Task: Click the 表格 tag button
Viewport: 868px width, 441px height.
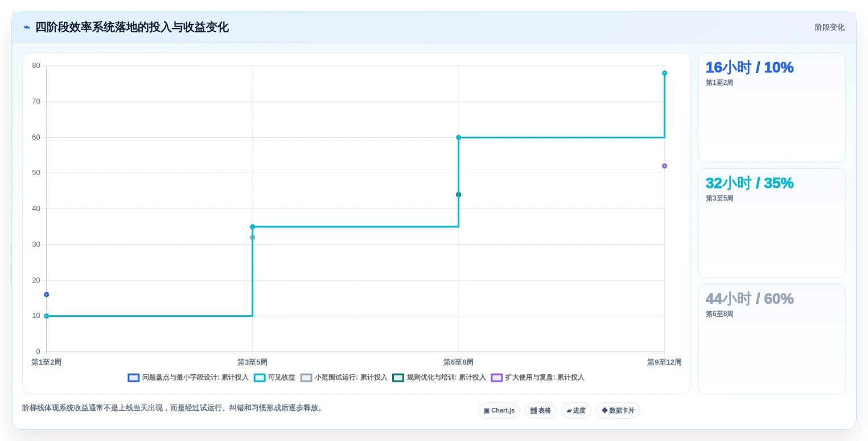Action: (541, 410)
